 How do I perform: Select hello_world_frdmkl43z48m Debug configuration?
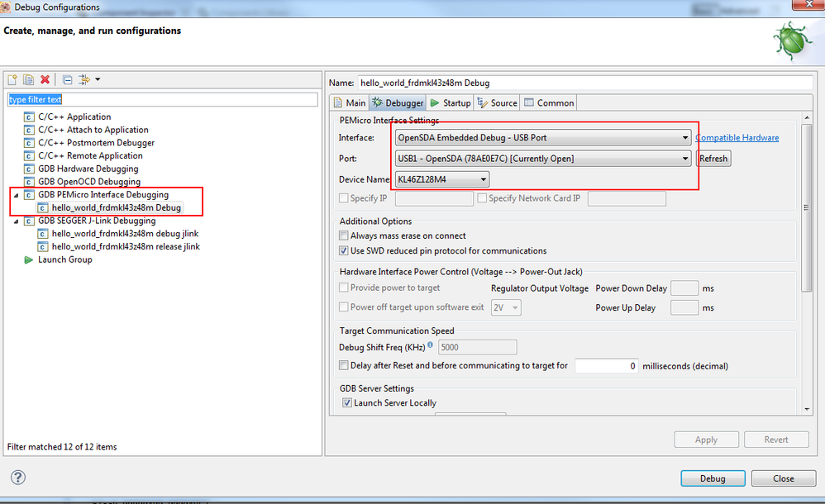click(117, 208)
